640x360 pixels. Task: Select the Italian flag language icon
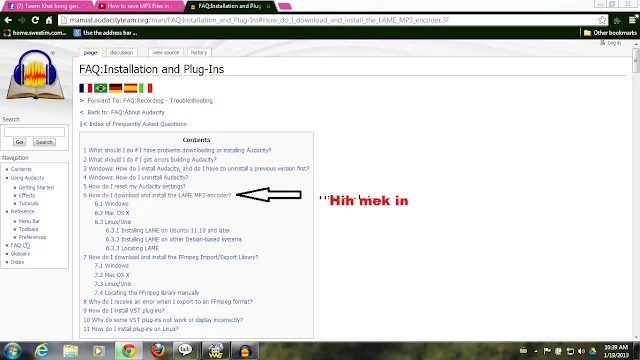pos(145,88)
